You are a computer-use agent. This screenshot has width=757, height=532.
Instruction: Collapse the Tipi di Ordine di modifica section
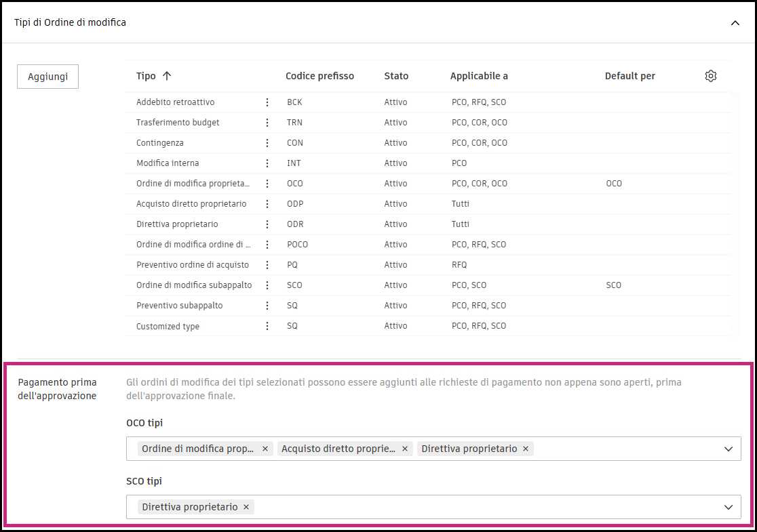(735, 22)
